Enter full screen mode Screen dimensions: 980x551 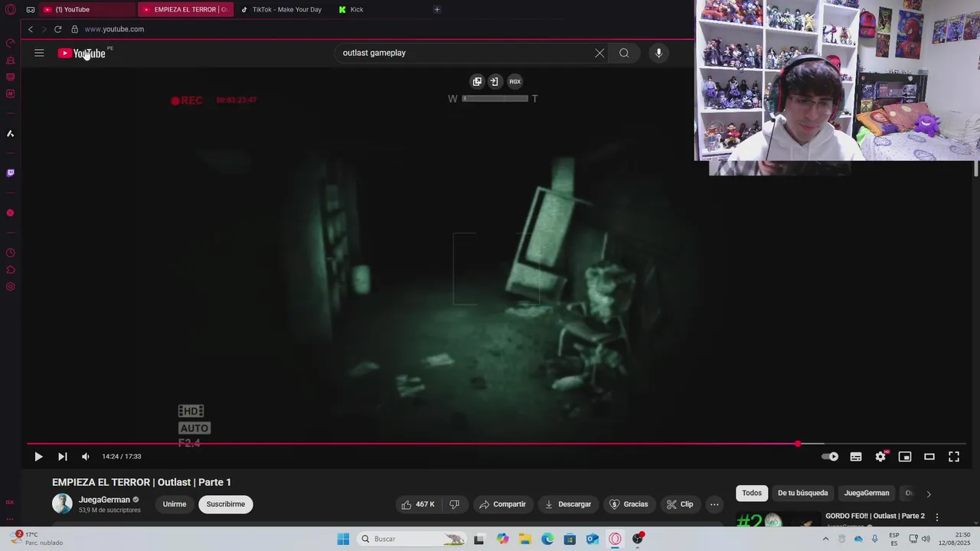(x=954, y=456)
